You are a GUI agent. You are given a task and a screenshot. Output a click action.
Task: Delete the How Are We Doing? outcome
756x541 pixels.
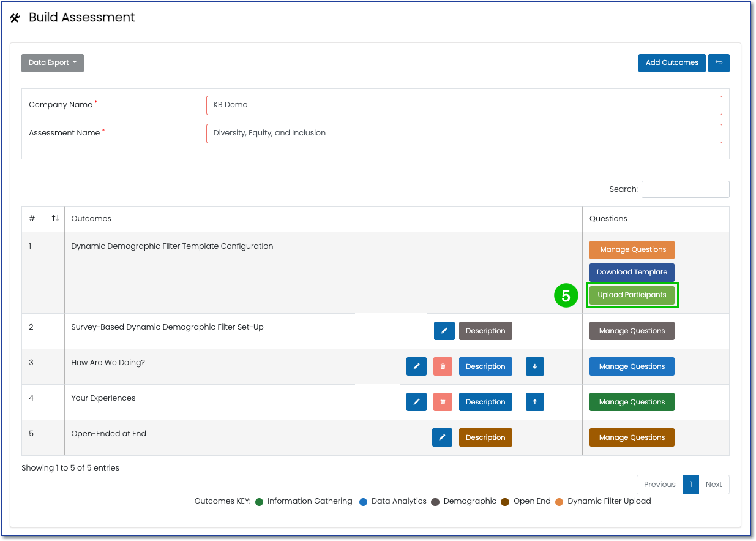coord(443,366)
